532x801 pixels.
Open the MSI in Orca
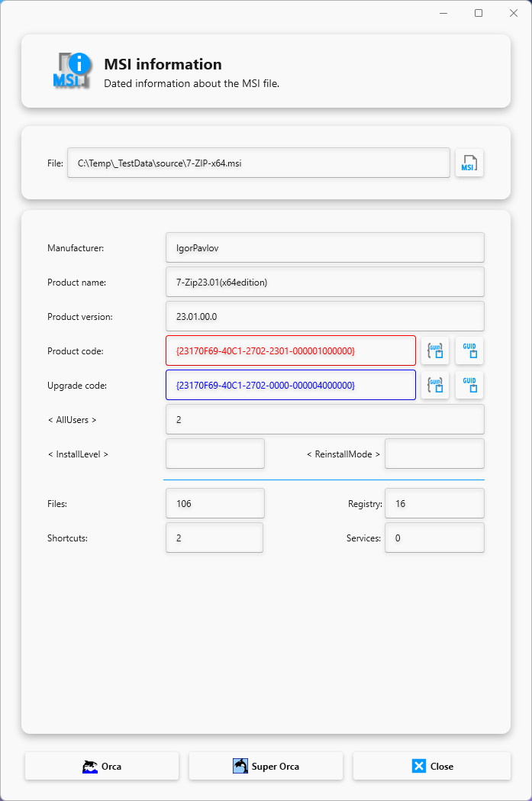click(x=102, y=766)
